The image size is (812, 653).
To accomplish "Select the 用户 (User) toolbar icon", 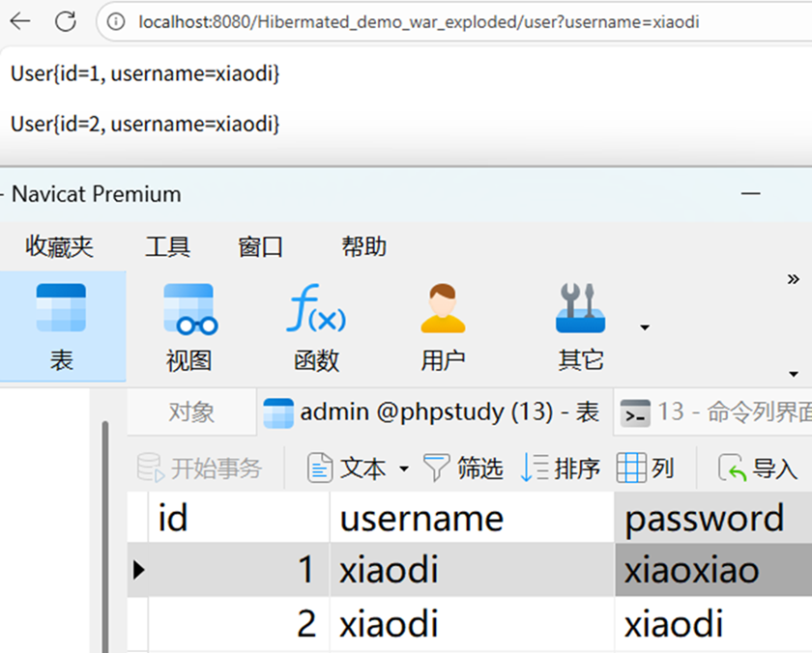I will tap(444, 327).
